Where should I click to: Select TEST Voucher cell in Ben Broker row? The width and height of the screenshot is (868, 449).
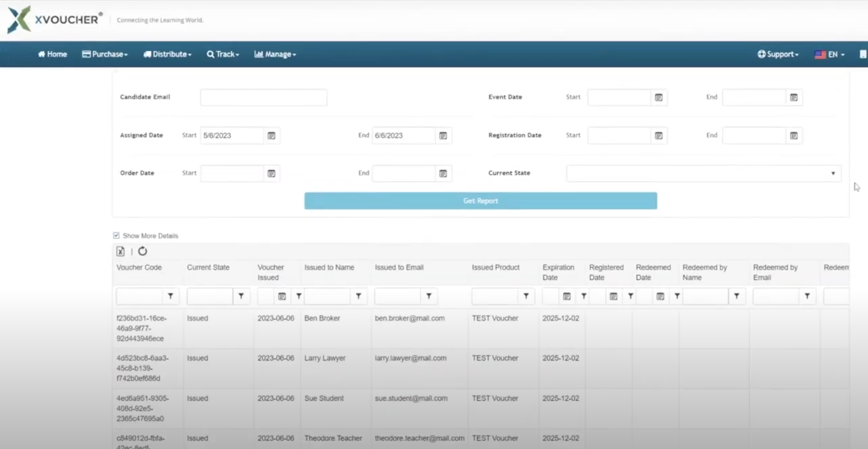[495, 319]
